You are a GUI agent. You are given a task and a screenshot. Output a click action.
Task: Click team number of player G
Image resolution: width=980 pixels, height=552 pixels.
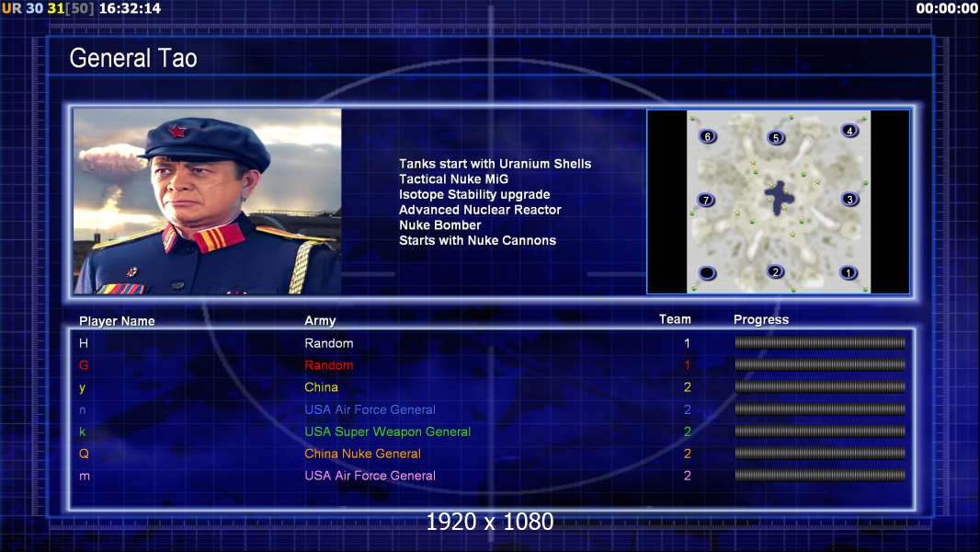tap(687, 365)
